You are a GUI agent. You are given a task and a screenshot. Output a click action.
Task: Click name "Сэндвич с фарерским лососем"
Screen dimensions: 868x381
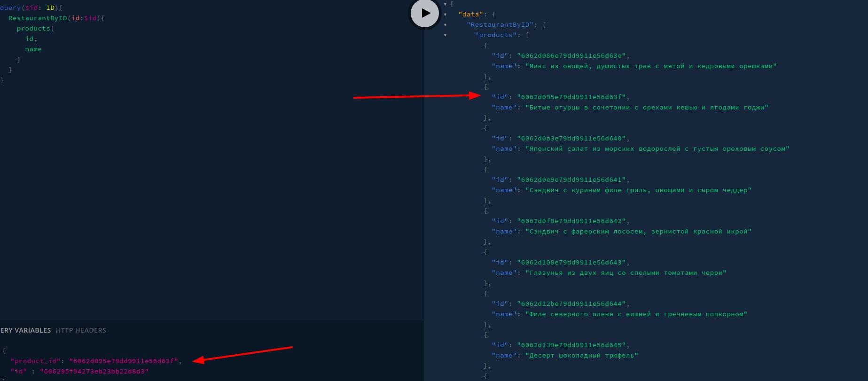click(639, 232)
